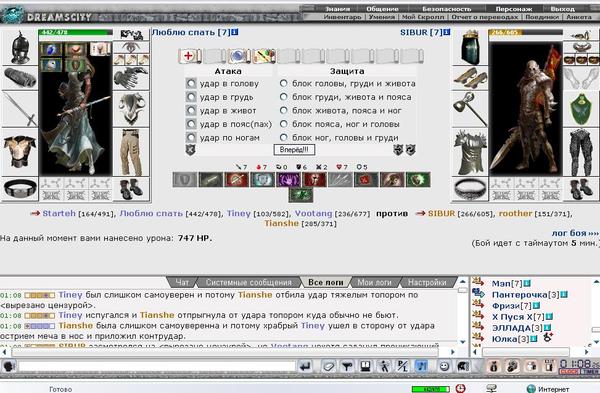Switch to the Чат tab
Viewport: 600px width, 393px height.
(182, 282)
